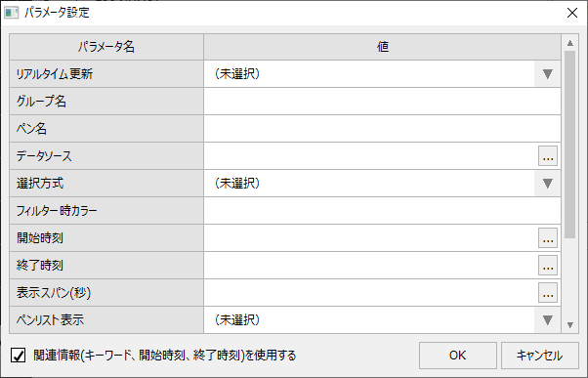Click the ペン名 value input field
588x378 pixels.
[x=382, y=129]
